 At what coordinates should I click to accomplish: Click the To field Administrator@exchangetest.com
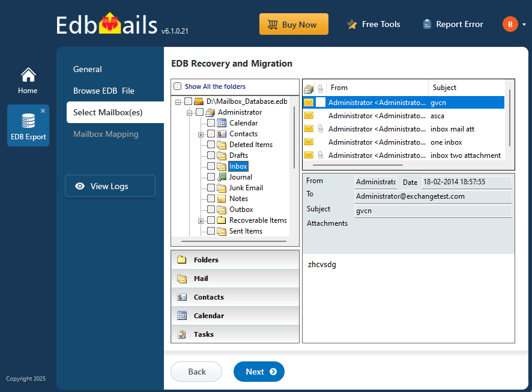(x=434, y=196)
